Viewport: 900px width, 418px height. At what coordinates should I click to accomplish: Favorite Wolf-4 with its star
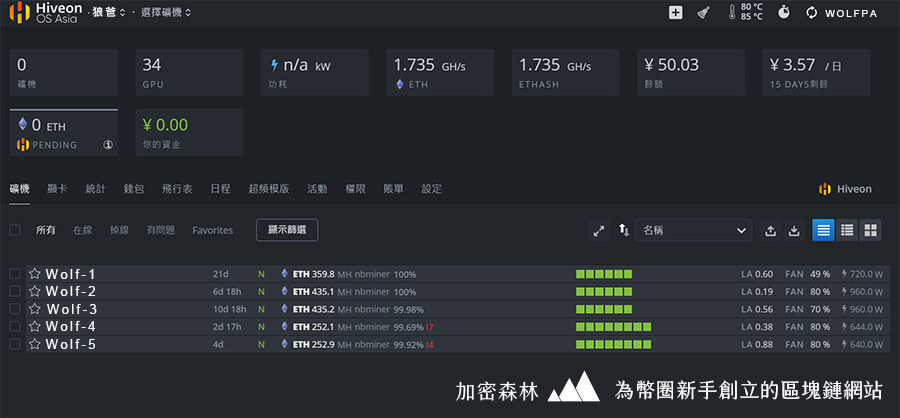coord(35,327)
